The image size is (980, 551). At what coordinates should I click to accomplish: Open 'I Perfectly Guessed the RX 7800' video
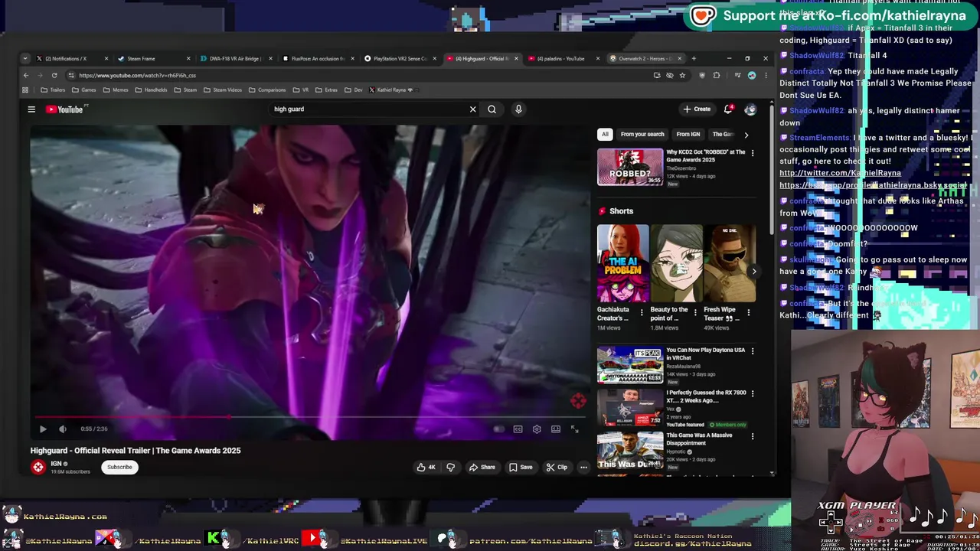click(x=630, y=408)
